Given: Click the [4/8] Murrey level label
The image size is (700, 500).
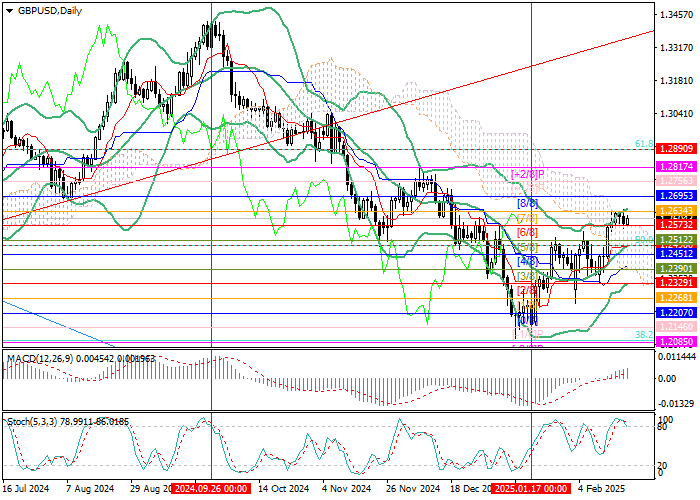Looking at the screenshot, I should (527, 262).
